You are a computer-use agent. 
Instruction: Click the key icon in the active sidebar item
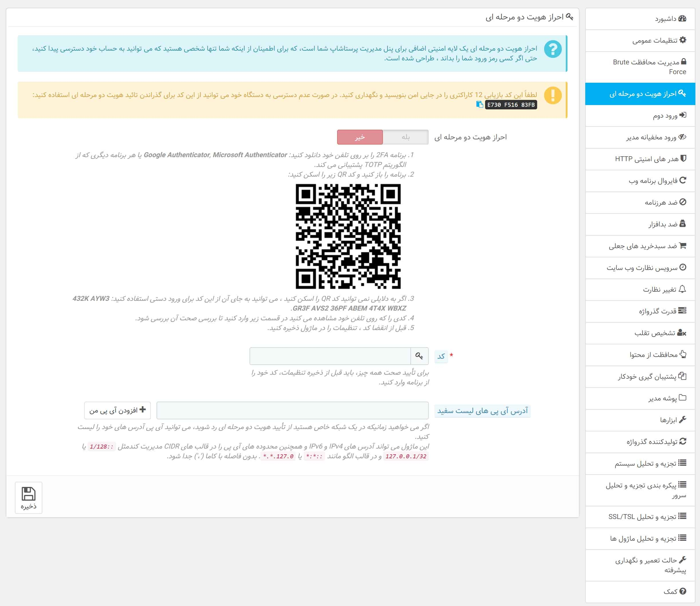click(x=682, y=93)
